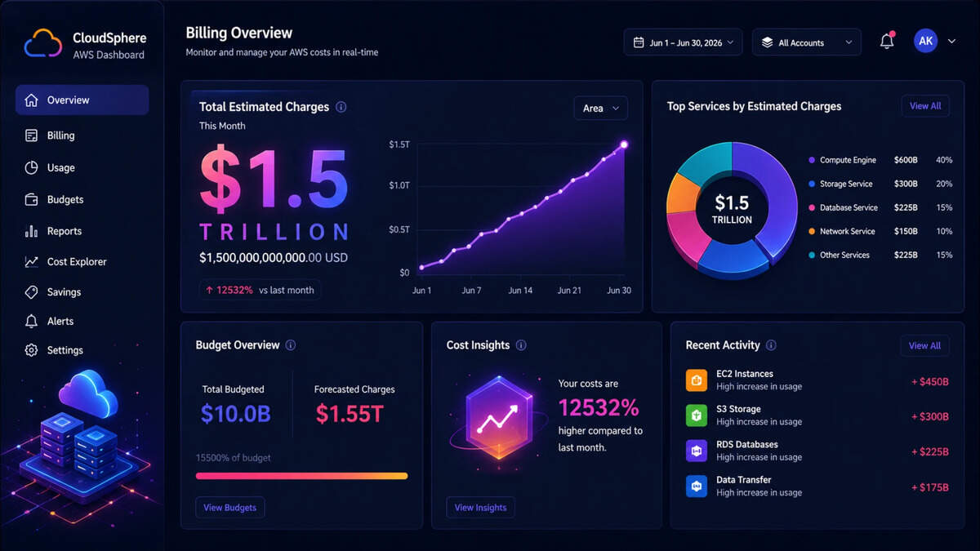Click the budget usage progress bar
The image size is (980, 551).
pos(301,476)
